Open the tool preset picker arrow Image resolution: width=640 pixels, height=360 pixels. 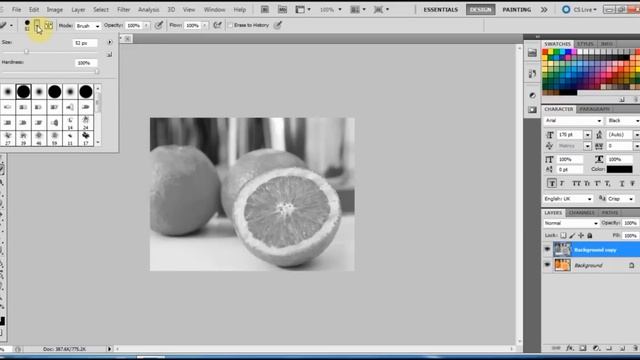tap(11, 26)
